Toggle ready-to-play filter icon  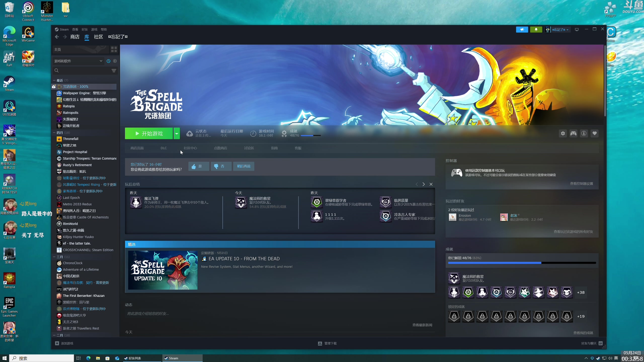click(x=115, y=61)
